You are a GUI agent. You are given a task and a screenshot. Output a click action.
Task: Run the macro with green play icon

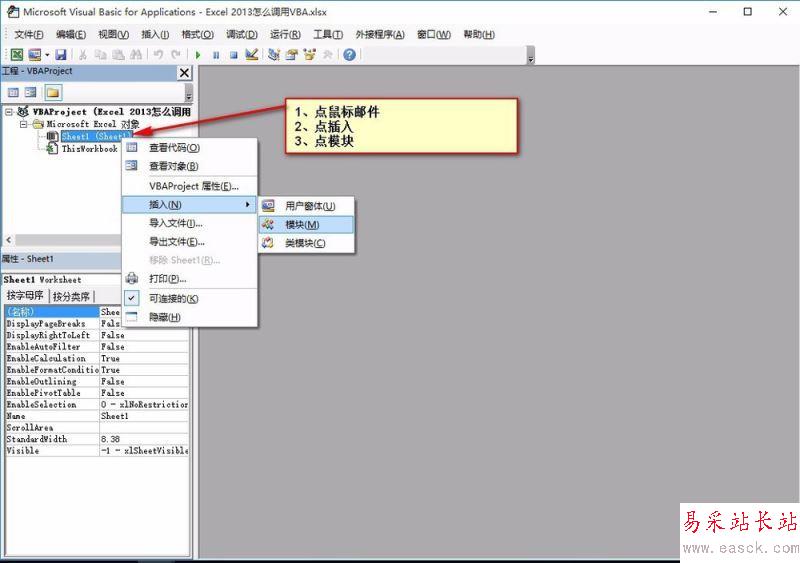click(x=198, y=55)
